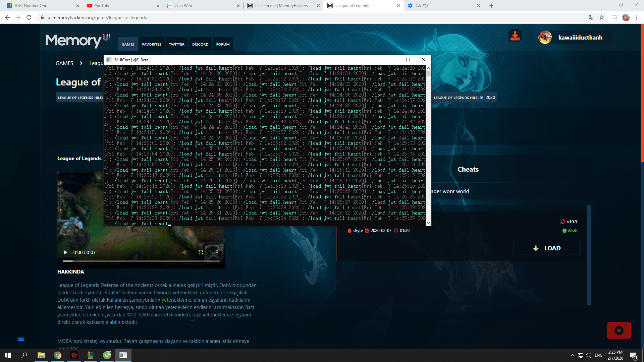Open Windows notification center
This screenshot has width=644, height=362.
point(634,355)
